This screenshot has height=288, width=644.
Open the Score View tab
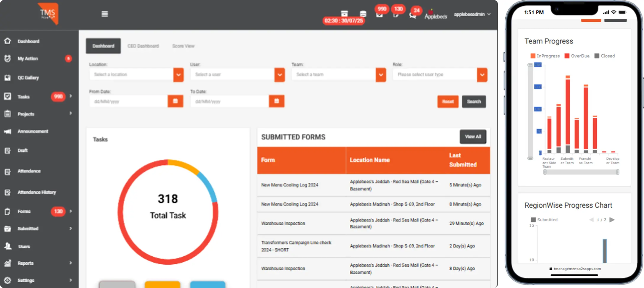[x=183, y=46]
